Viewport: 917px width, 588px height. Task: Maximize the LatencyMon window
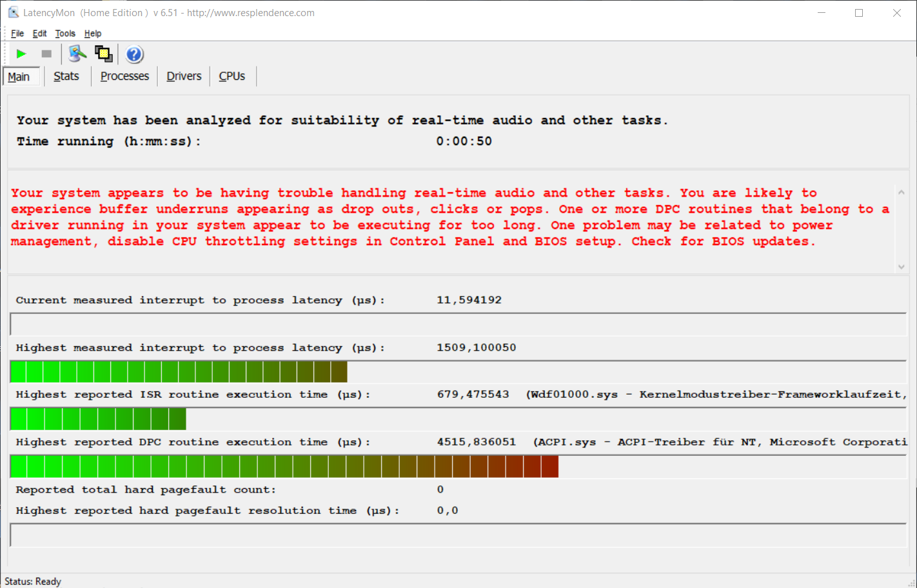(859, 13)
